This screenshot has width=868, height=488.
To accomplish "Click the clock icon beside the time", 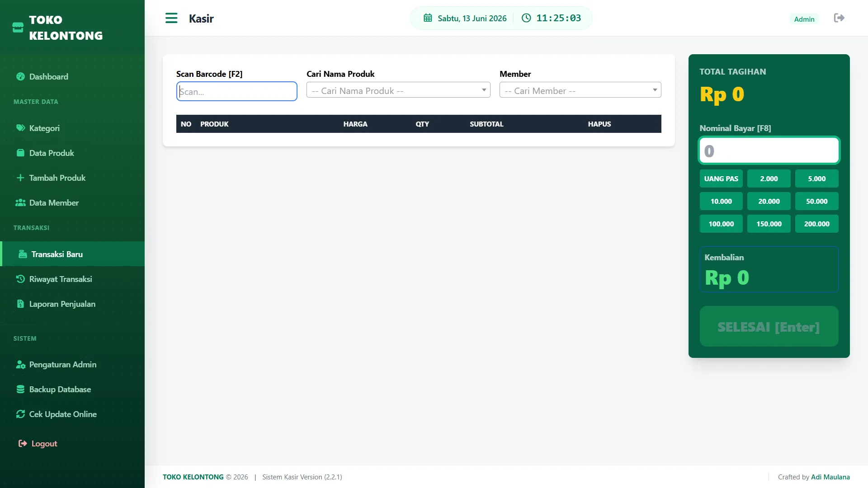I will pos(526,18).
